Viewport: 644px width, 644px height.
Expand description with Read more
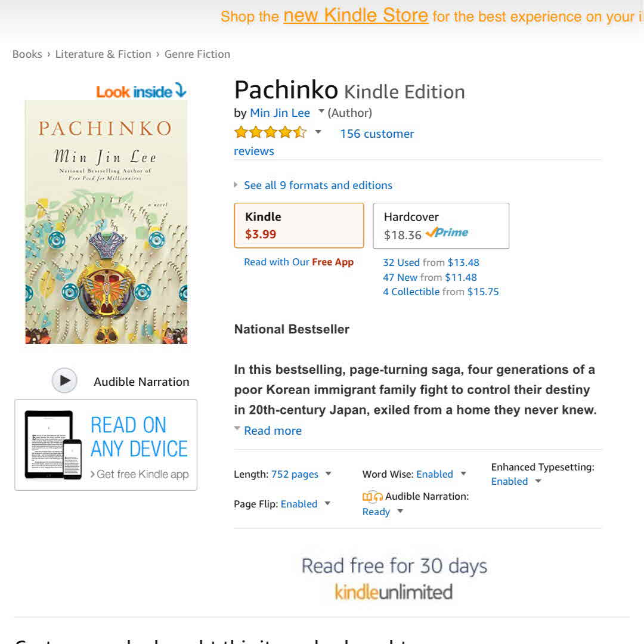pos(273,431)
